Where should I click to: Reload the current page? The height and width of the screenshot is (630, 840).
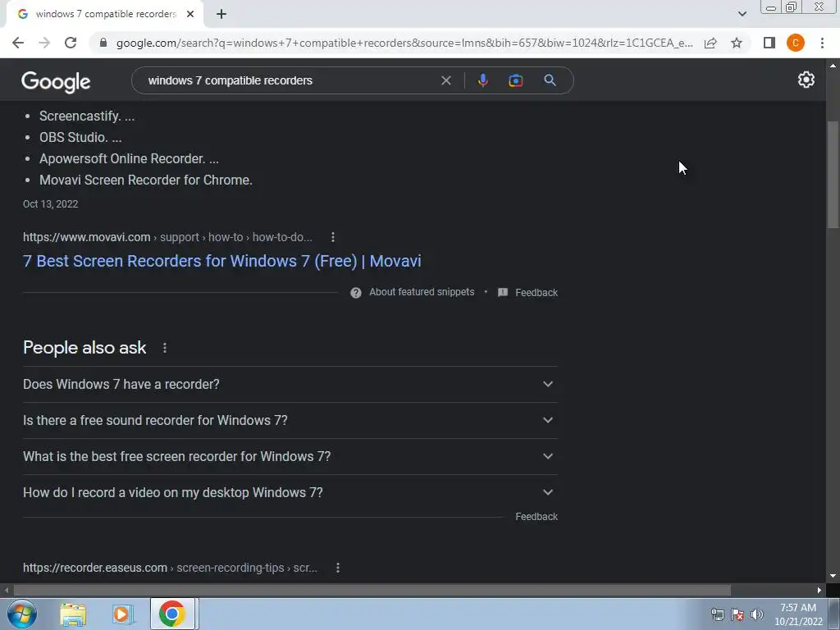click(x=71, y=43)
